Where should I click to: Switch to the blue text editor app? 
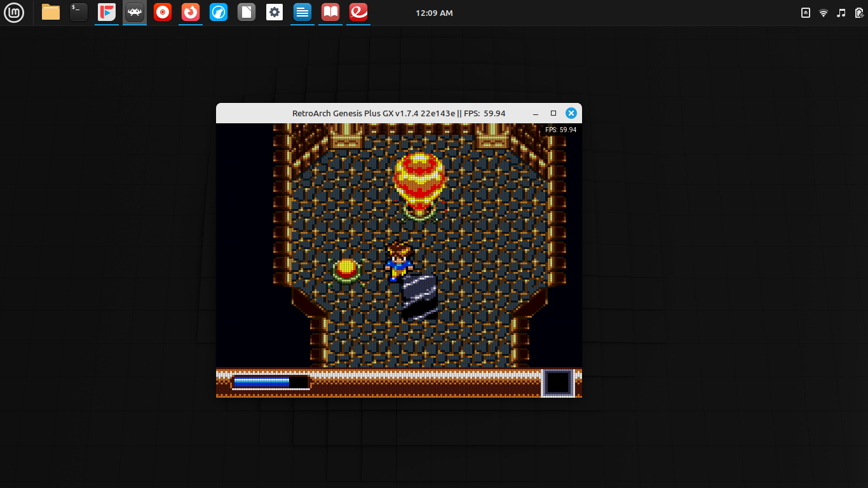[x=302, y=12]
